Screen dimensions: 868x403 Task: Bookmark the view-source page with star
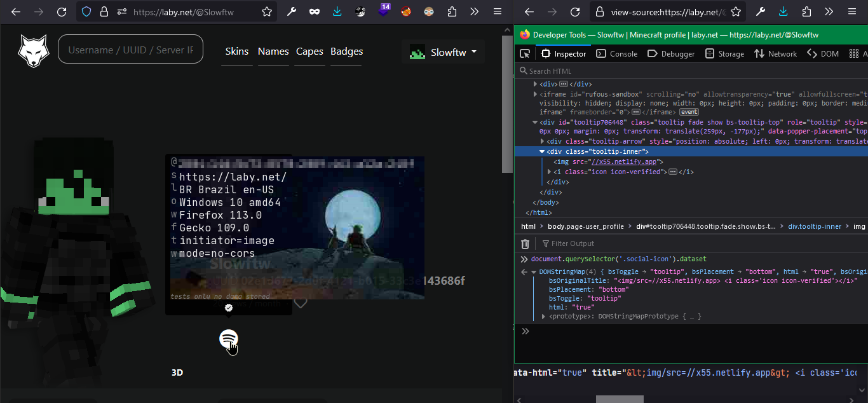click(x=735, y=11)
